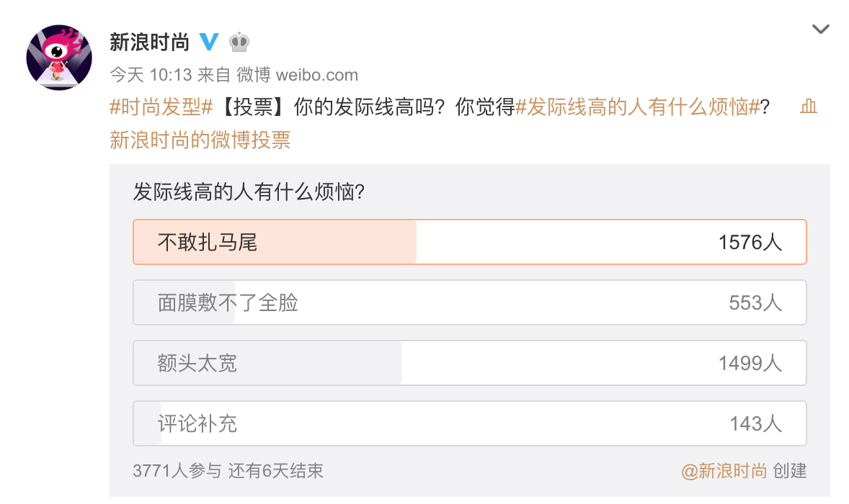
Task: Vote for the 不敢扎马尾 option
Action: tap(469, 242)
